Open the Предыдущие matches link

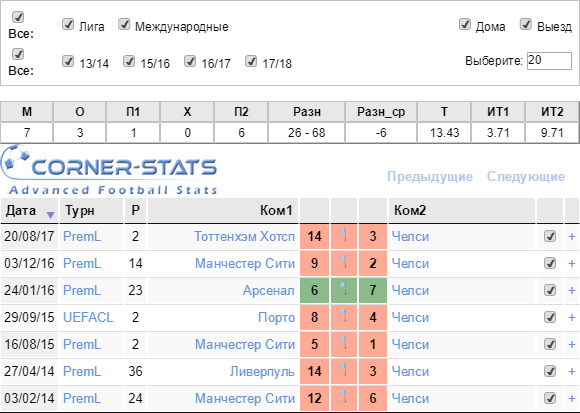coord(430,177)
